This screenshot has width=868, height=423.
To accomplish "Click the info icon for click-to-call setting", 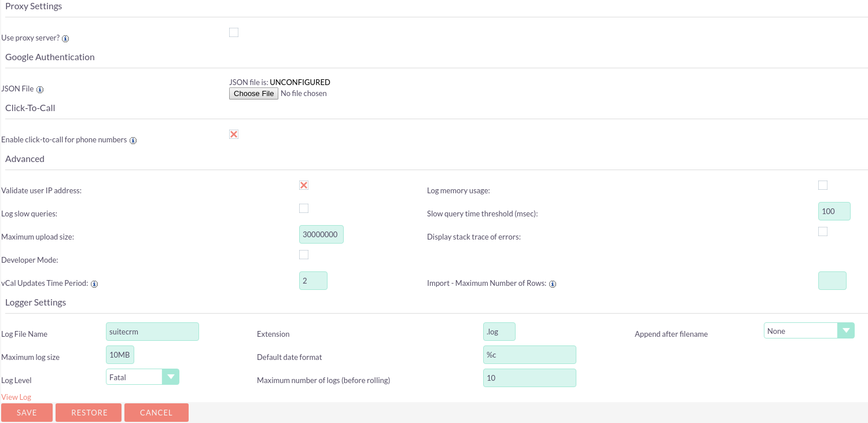I will (133, 140).
